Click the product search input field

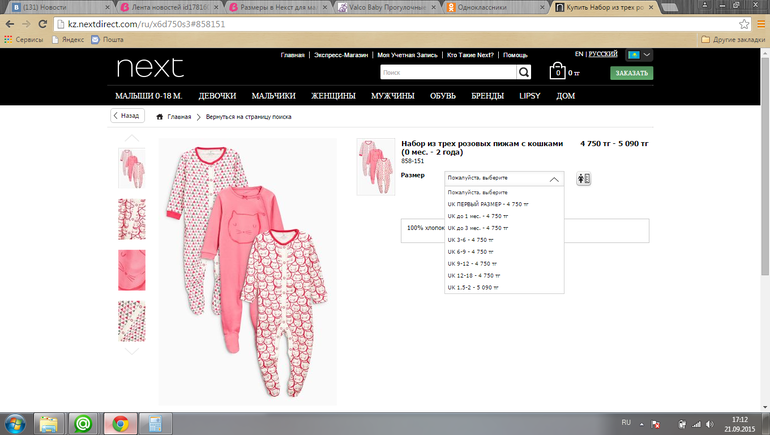coord(447,72)
